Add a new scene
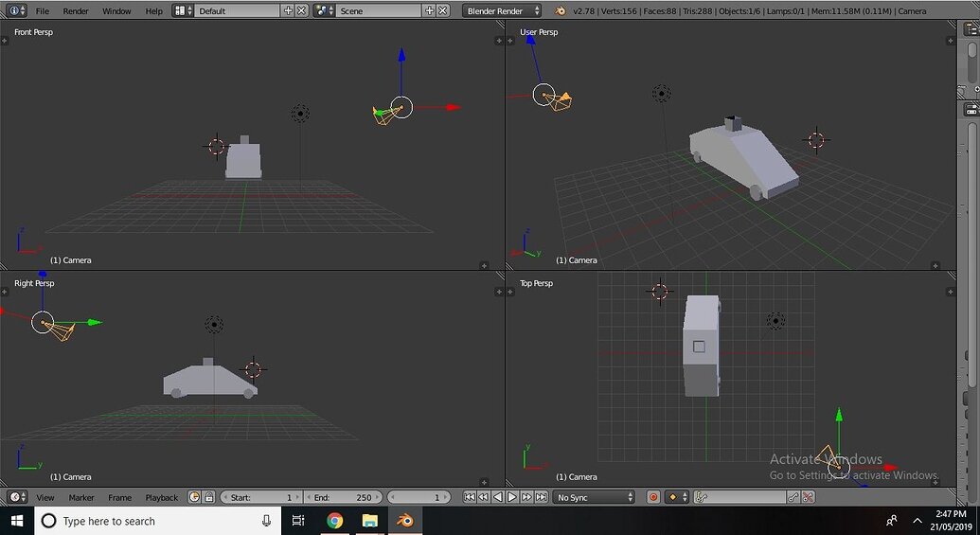This screenshot has height=535, width=980. (x=429, y=10)
